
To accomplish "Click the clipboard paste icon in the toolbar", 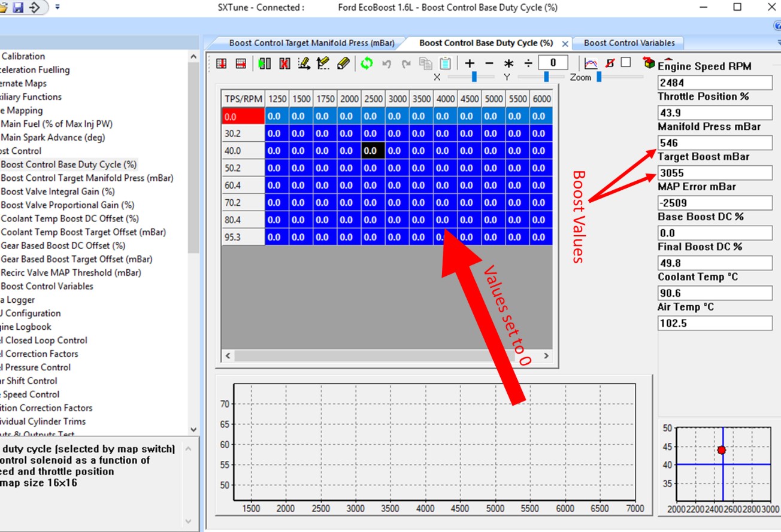I will [x=445, y=63].
